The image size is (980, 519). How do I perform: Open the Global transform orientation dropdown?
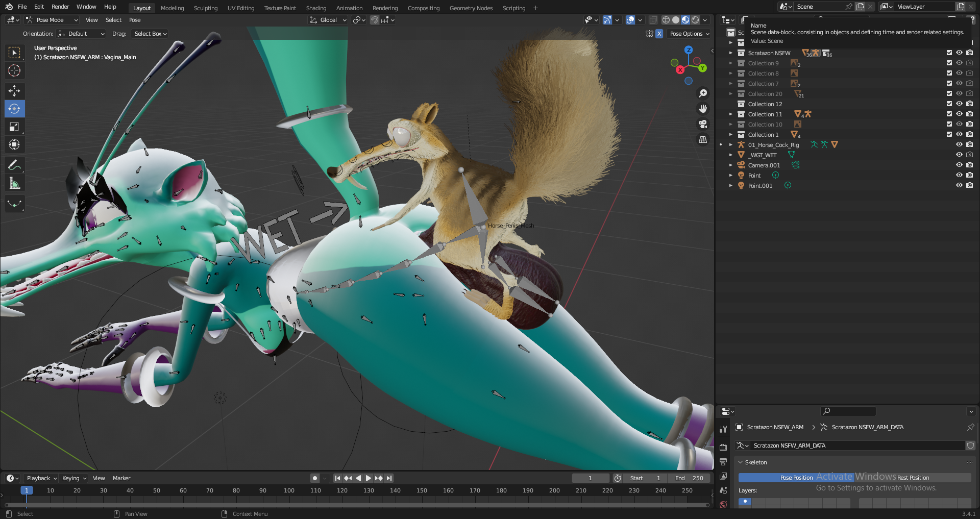(x=328, y=20)
